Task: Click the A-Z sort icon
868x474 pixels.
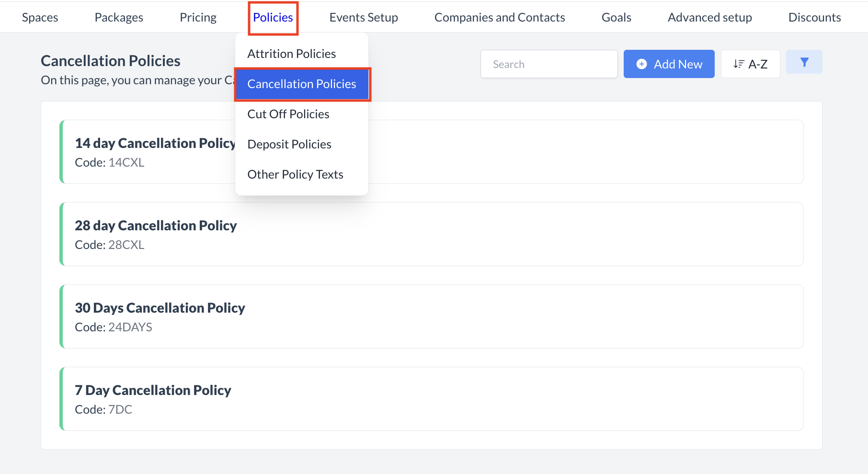Action: point(739,64)
